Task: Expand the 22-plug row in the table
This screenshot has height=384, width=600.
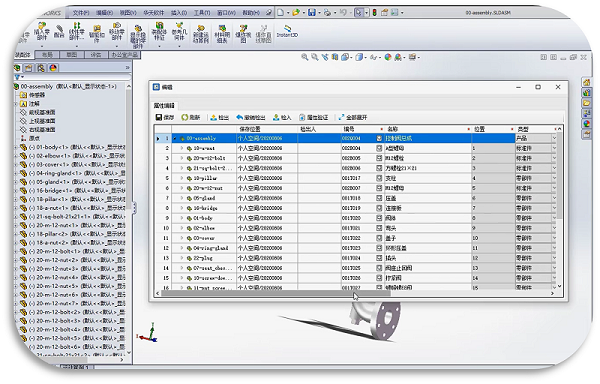Action: click(182, 258)
